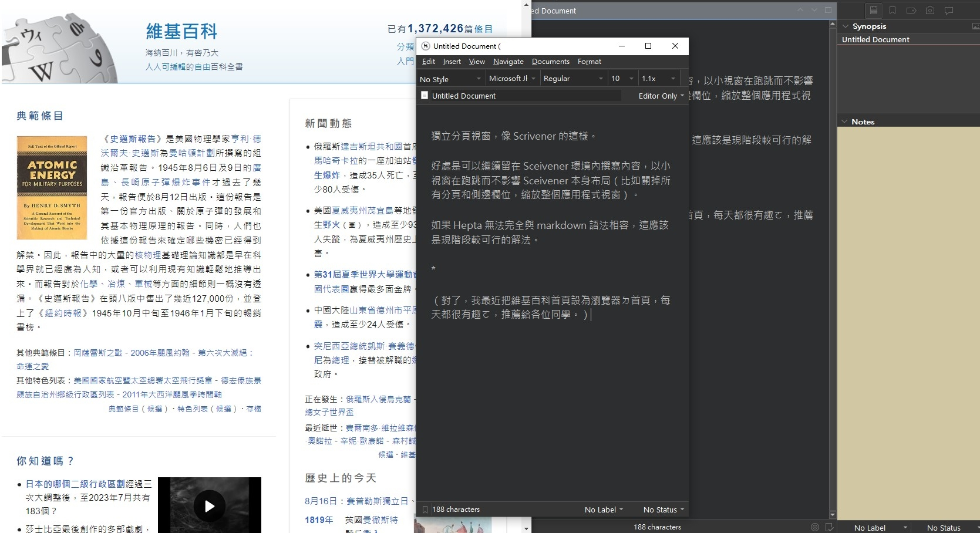
Task: Open the Navigate menu
Action: tap(508, 62)
